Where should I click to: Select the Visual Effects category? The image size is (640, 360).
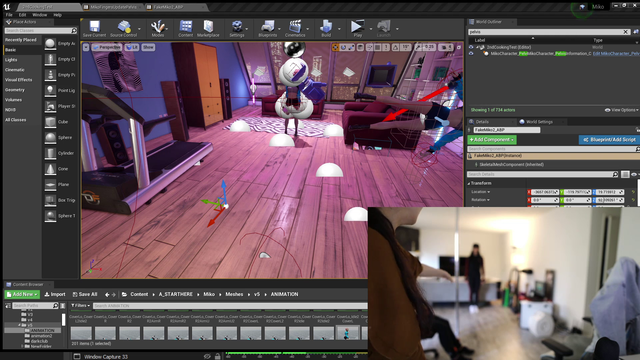click(18, 80)
